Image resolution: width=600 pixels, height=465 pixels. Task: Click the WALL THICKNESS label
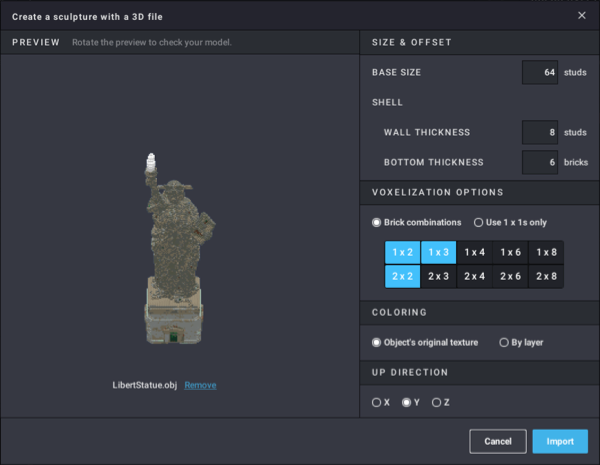pyautogui.click(x=427, y=132)
